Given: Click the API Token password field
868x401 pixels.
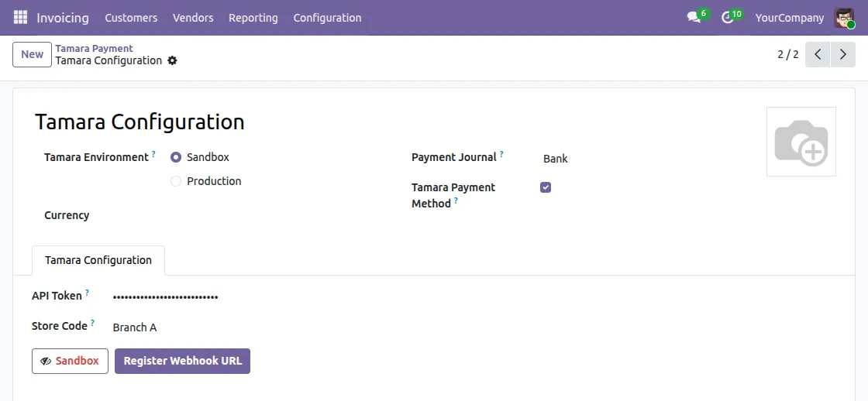Looking at the screenshot, I should [165, 297].
